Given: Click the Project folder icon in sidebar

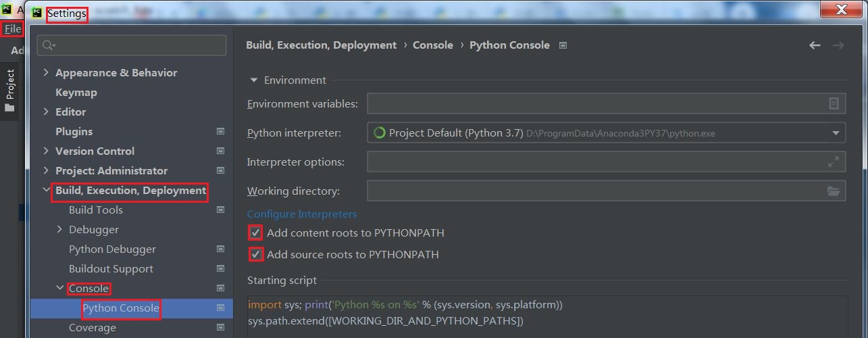Looking at the screenshot, I should pos(9,107).
